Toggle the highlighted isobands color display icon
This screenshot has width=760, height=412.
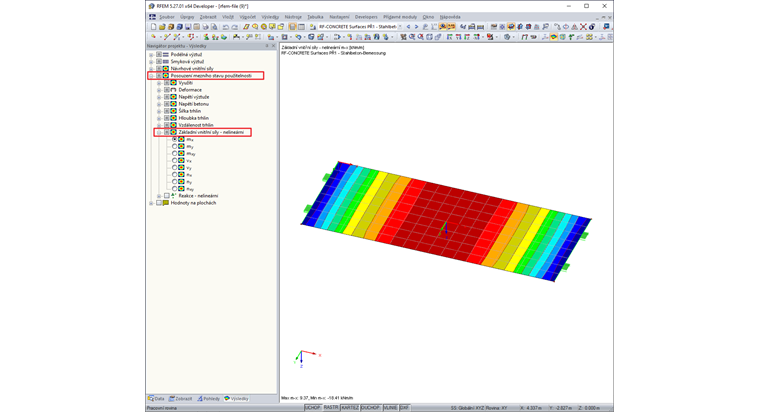pos(554,37)
